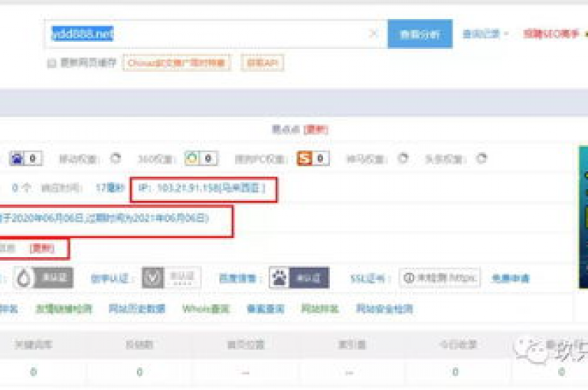This screenshot has height=390, width=588.
Task: Open the 百度信誉 label link
Action: (238, 278)
